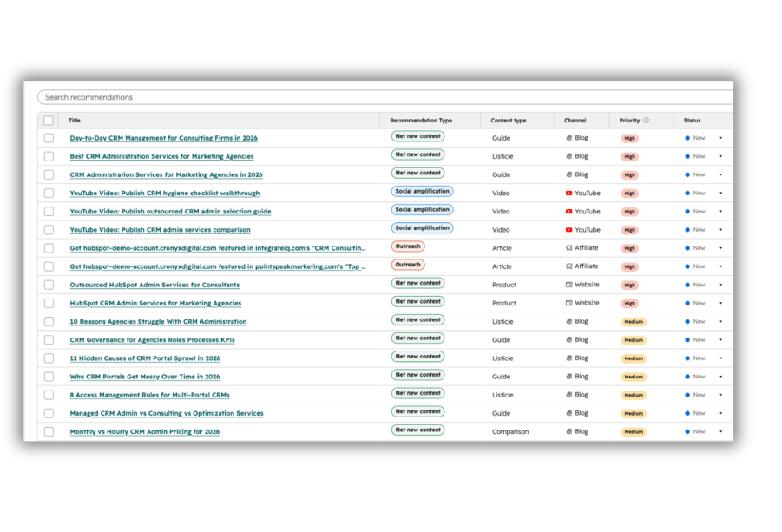Toggle the select-all checkbox in table header

[x=49, y=120]
